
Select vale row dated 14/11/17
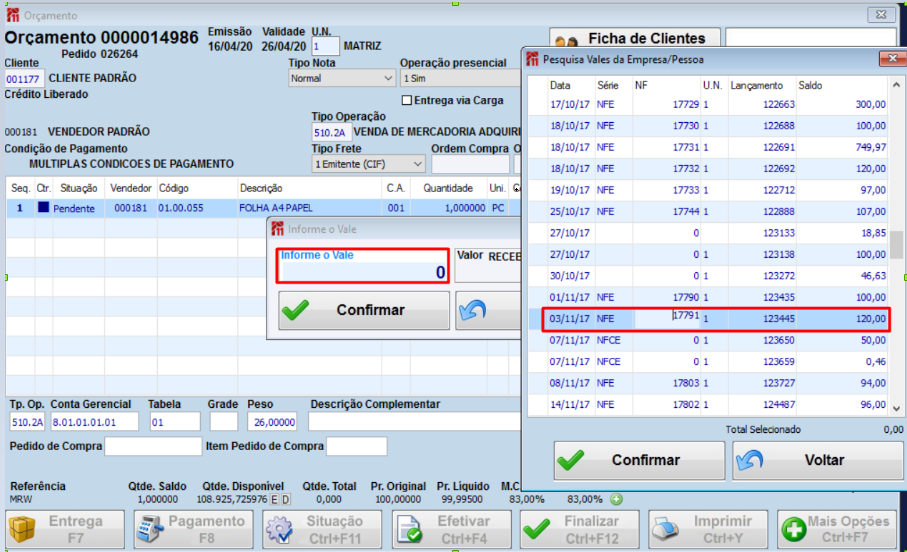709,404
